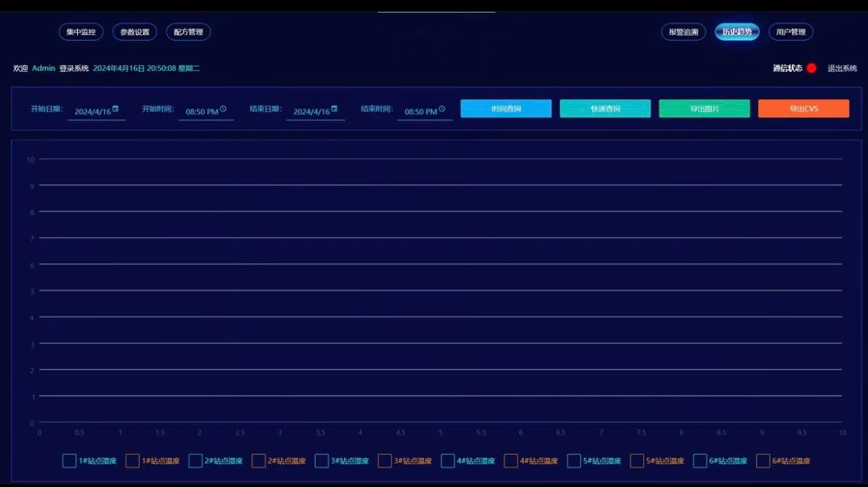Open the calendar icon for 开始日期
This screenshot has width=868, height=487.
click(116, 109)
